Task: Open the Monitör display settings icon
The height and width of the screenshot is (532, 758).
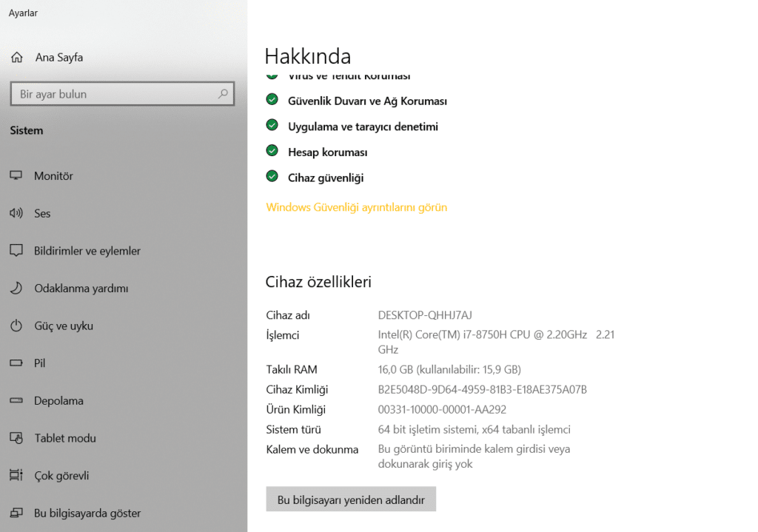Action: point(17,175)
